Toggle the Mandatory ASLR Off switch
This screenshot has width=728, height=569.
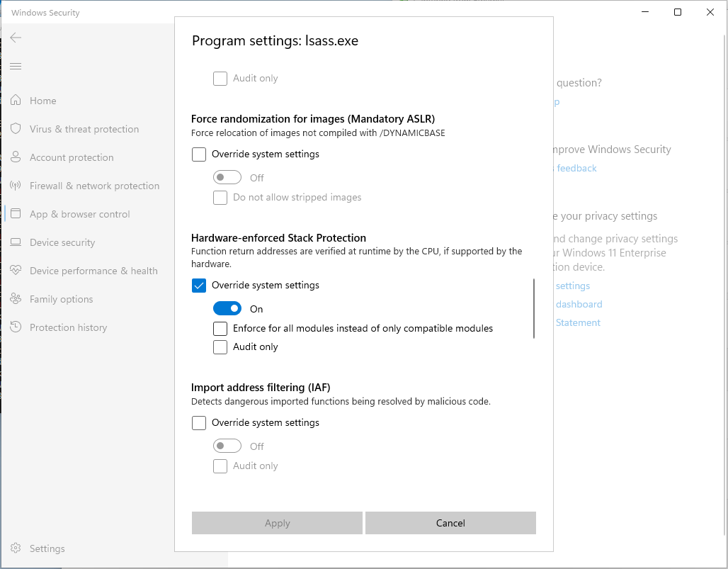click(227, 177)
